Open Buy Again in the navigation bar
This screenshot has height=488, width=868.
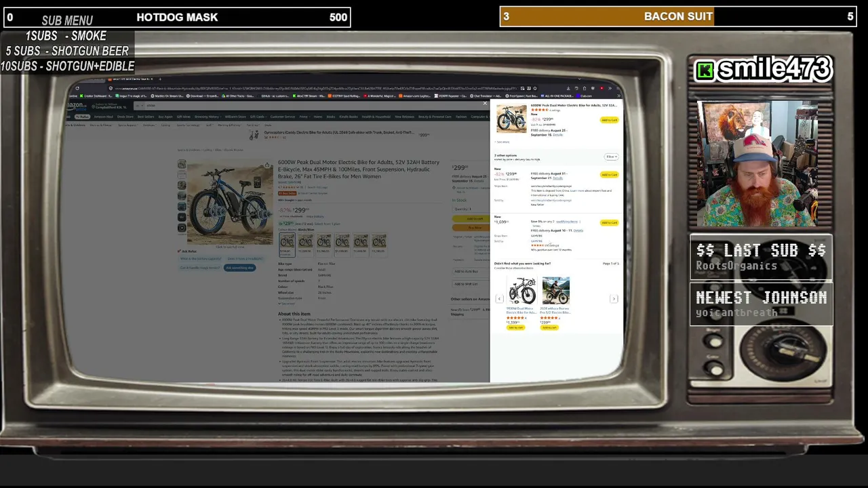pos(165,117)
